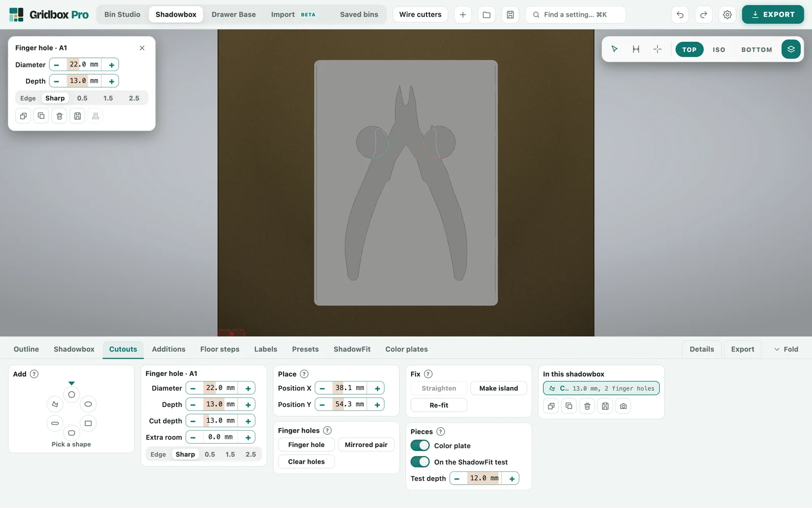The width and height of the screenshot is (812, 508).
Task: Open folder icon in top bar
Action: pyautogui.click(x=486, y=15)
